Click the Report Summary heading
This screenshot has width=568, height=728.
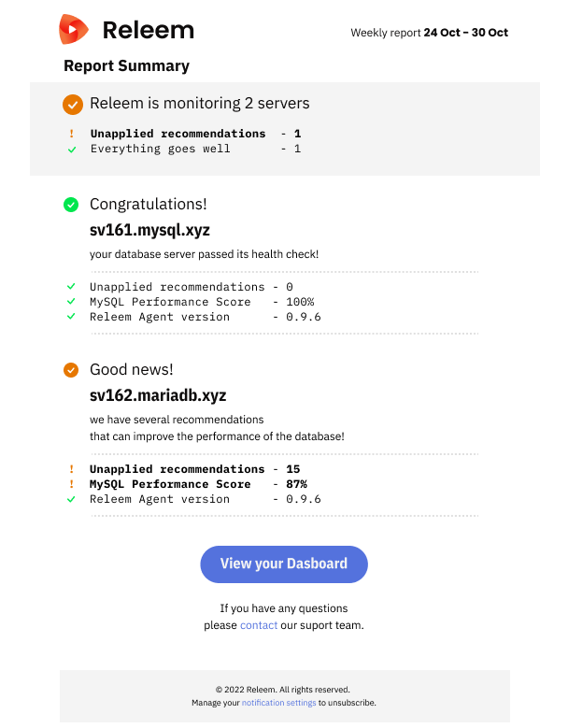coord(127,66)
